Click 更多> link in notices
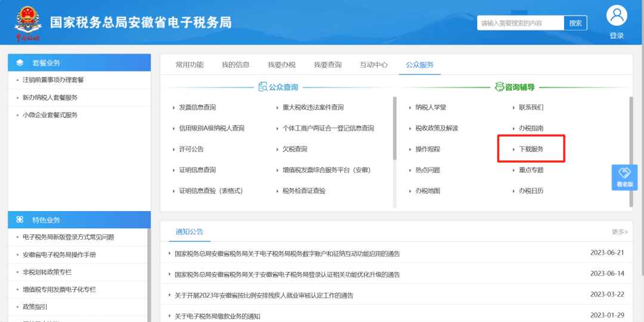 pyautogui.click(x=620, y=231)
